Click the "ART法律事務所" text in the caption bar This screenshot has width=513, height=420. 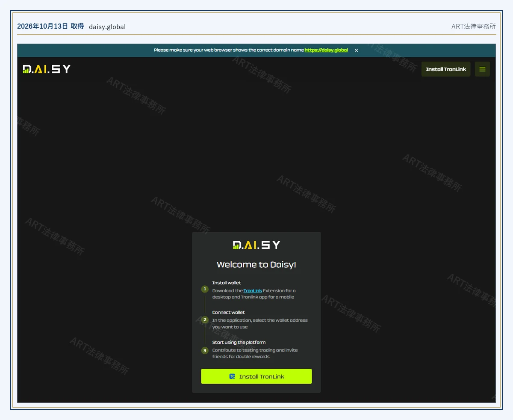[474, 26]
